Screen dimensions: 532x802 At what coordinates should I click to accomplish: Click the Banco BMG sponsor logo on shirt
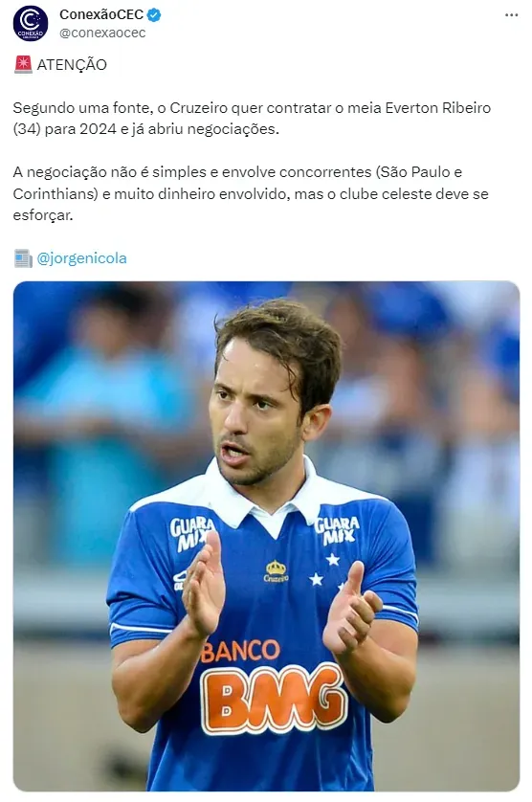[273, 687]
